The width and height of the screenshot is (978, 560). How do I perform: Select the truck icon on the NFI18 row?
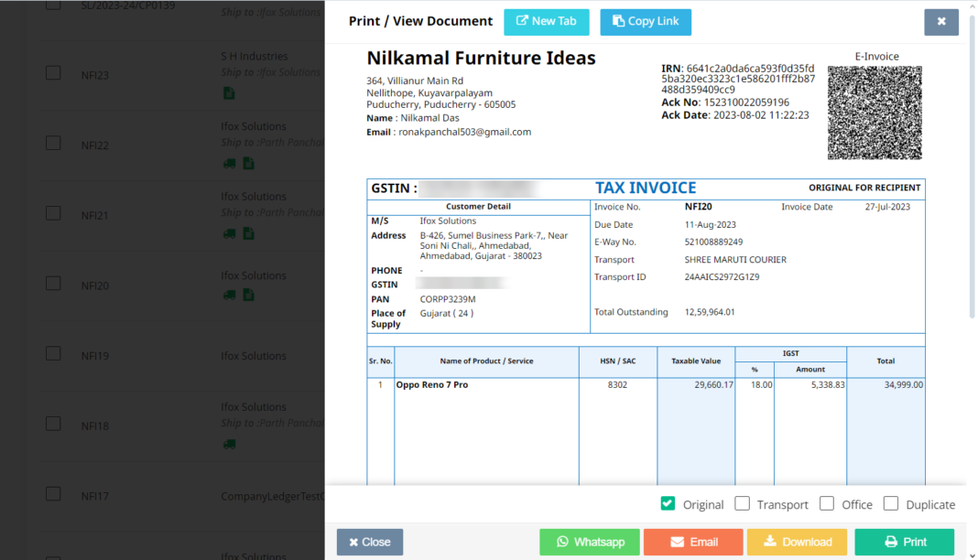(228, 443)
